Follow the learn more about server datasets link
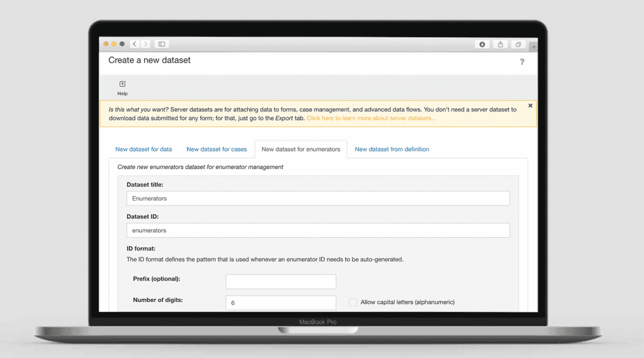 coord(371,118)
